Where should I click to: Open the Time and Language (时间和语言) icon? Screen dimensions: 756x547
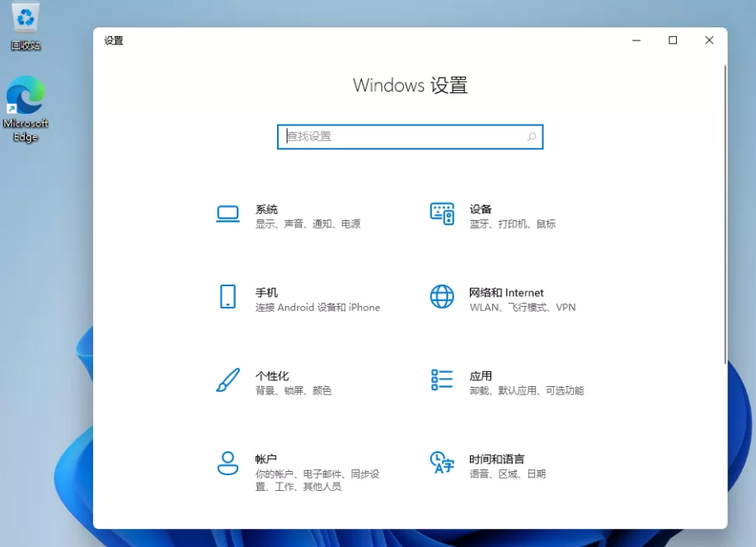[x=442, y=463]
